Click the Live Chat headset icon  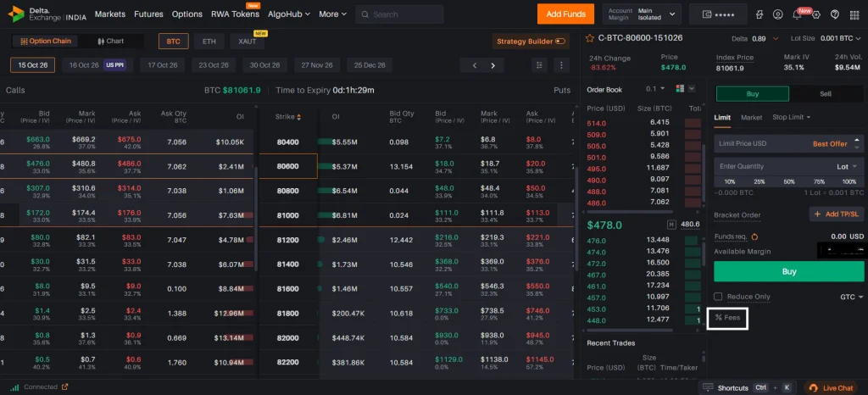pyautogui.click(x=814, y=388)
